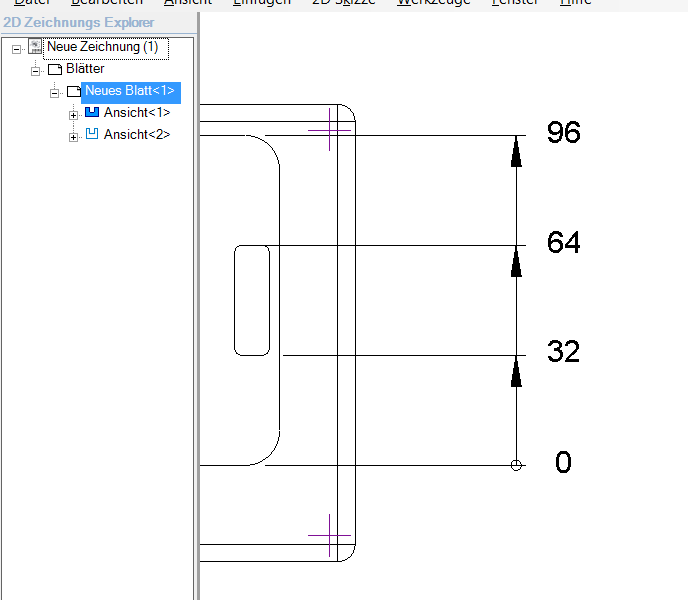Click the 2D Zeichnungs Explorer panel title
This screenshot has width=688, height=600.
(79, 22)
